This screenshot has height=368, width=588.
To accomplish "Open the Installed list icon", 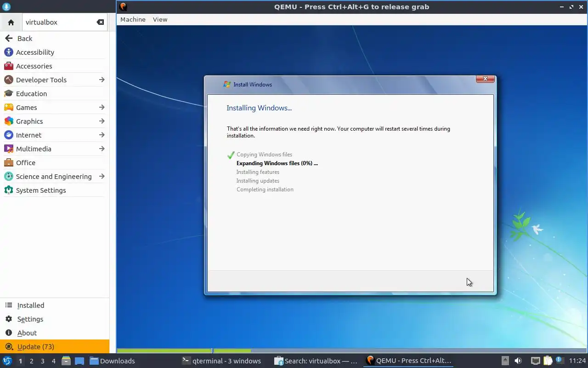I will pyautogui.click(x=8, y=305).
